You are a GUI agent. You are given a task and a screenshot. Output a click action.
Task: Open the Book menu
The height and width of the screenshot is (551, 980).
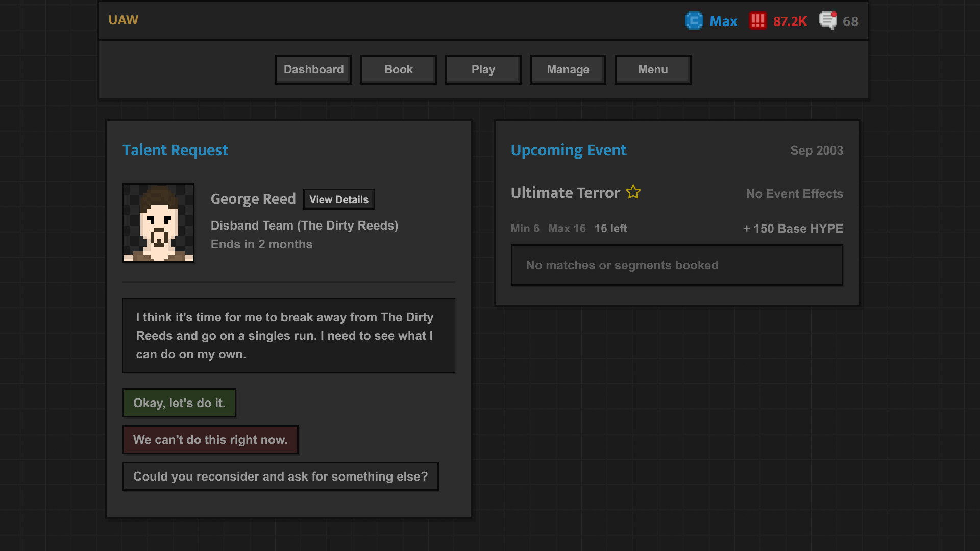pyautogui.click(x=398, y=69)
